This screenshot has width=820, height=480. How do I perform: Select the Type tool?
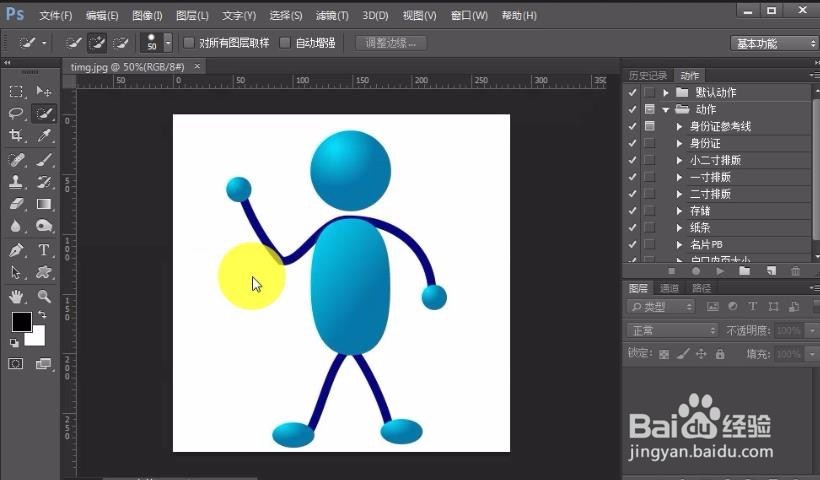[x=44, y=250]
